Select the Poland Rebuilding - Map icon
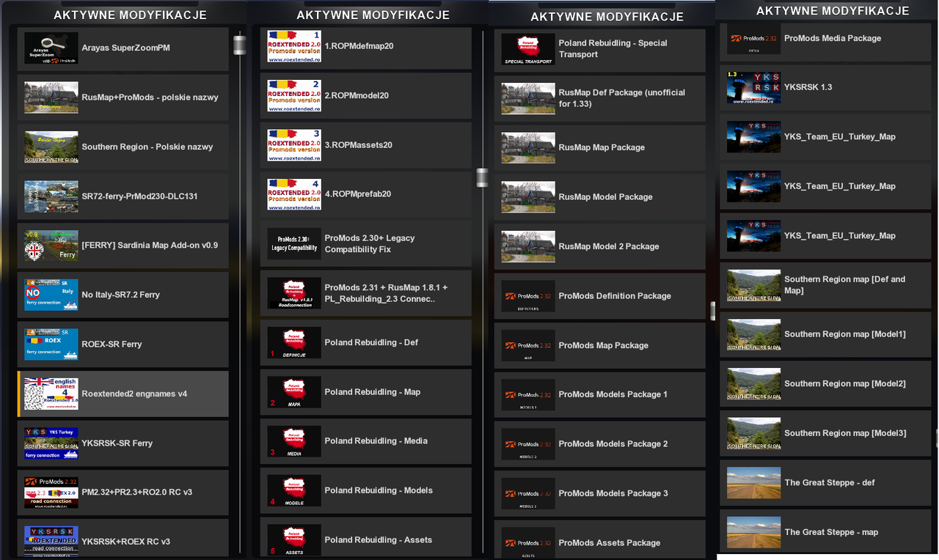 tap(294, 392)
